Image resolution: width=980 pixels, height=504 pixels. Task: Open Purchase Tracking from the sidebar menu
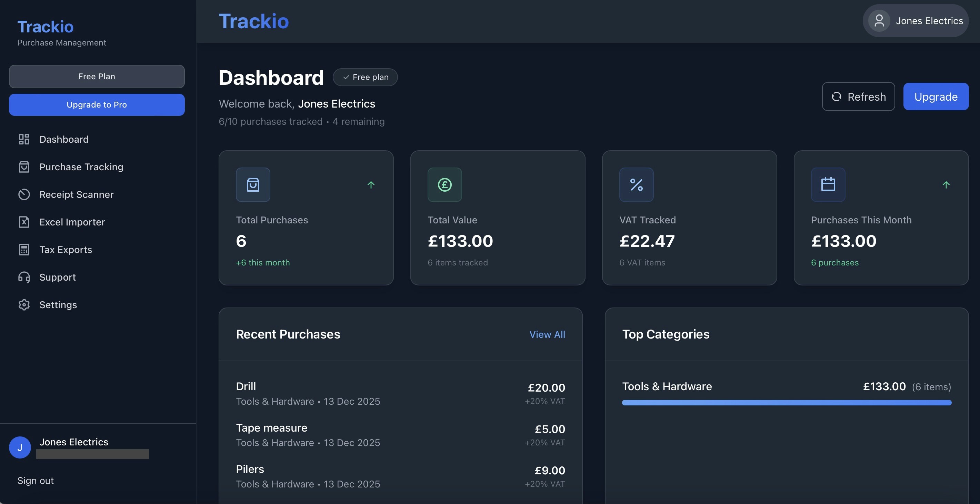tap(81, 167)
